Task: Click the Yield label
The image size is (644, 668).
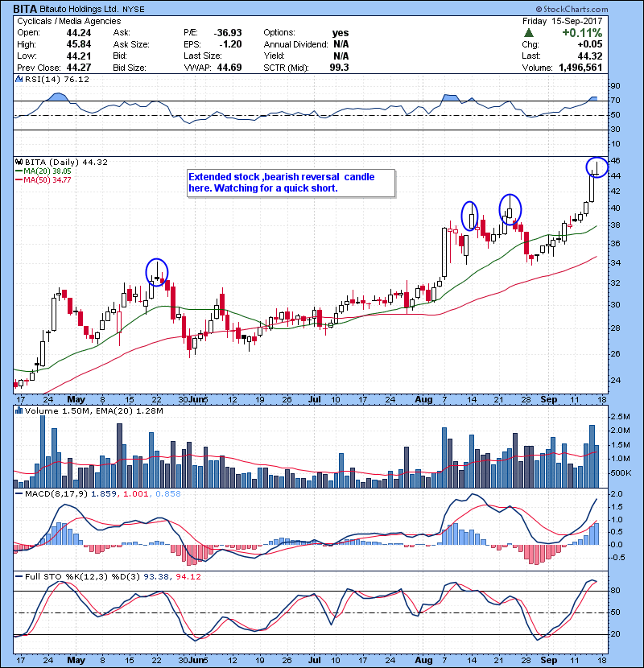Action: click(274, 56)
